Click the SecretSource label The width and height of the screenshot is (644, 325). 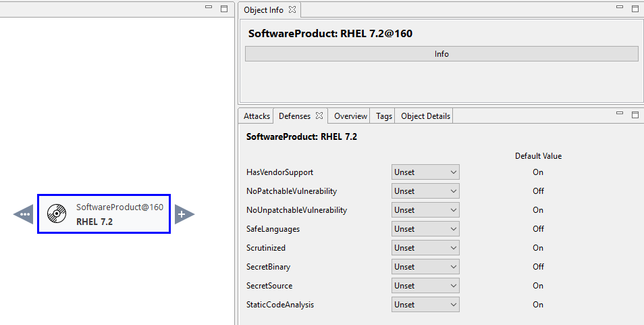coord(269,286)
